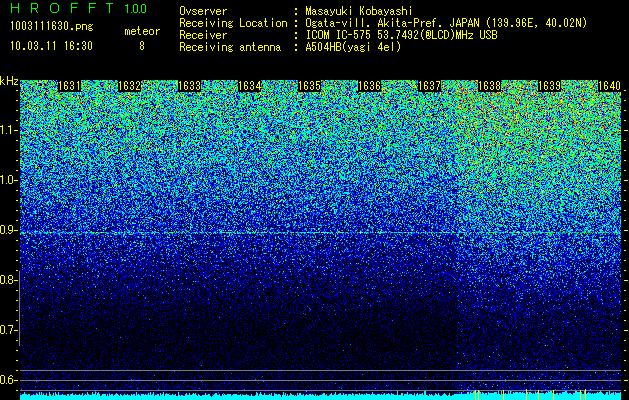Click the 'Ovserver' field label
Screen dimensions: 629x400
tap(203, 11)
